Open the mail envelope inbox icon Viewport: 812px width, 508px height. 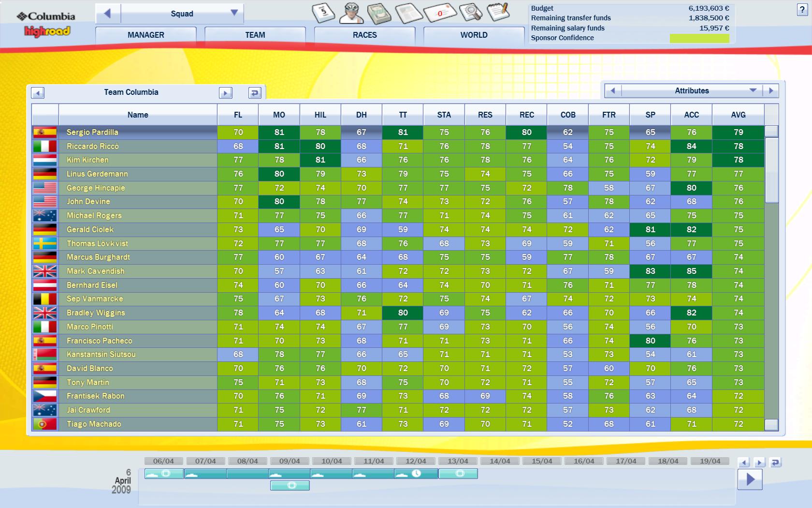440,13
